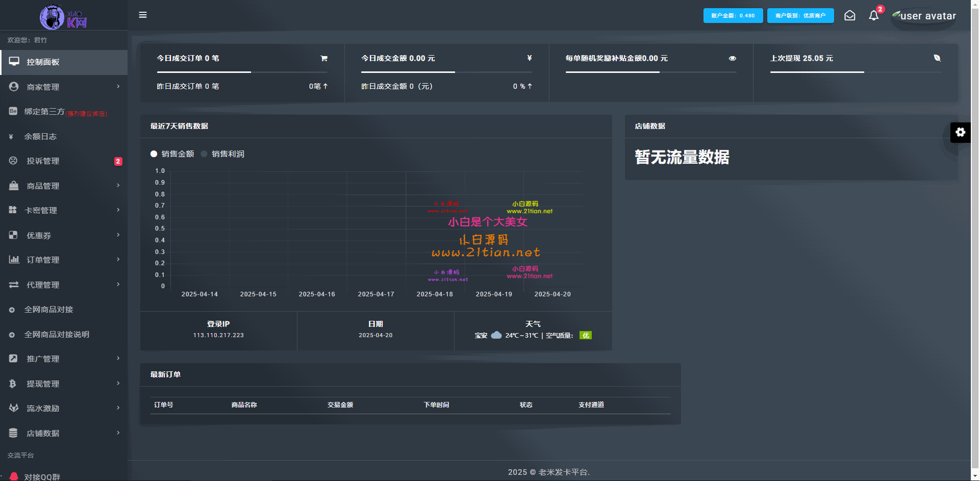Click the grid icon beside 卡密管理
The height and width of the screenshot is (481, 980).
point(13,210)
